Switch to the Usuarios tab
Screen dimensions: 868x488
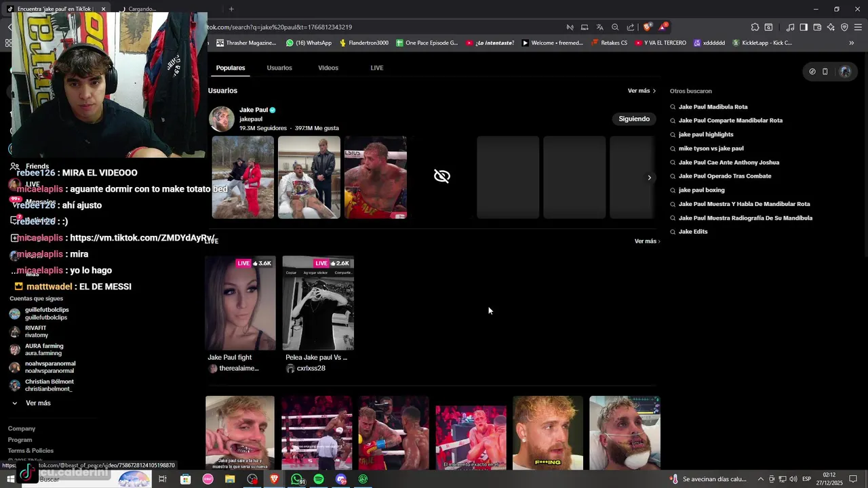point(279,68)
